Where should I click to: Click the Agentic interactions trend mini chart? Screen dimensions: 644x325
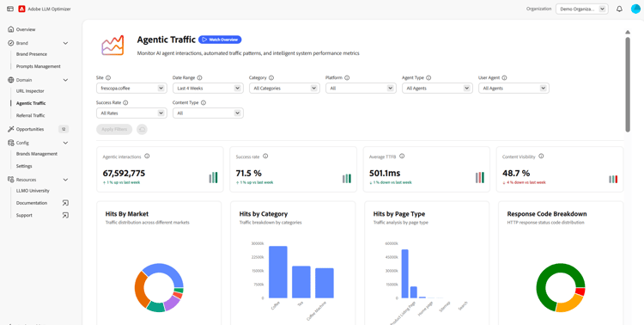click(x=213, y=178)
